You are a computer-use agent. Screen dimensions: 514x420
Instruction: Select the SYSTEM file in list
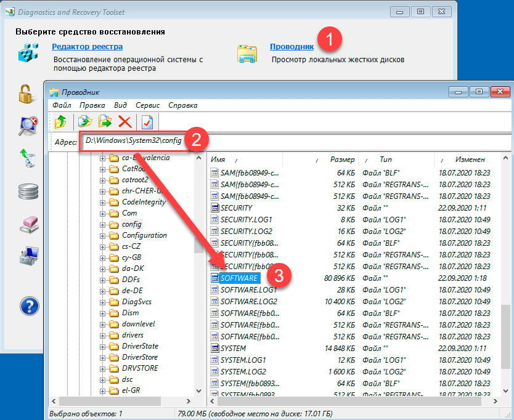(x=233, y=349)
